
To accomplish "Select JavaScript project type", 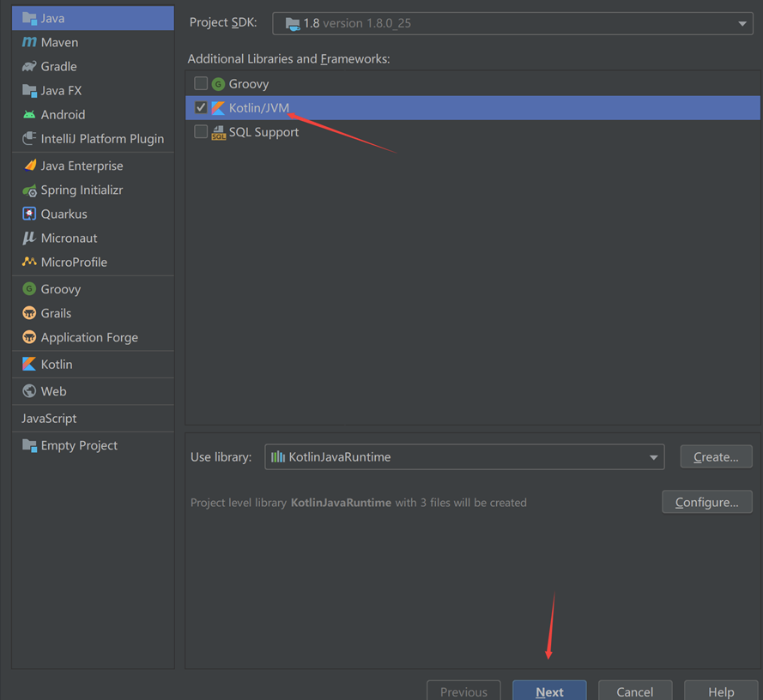I will pos(93,419).
